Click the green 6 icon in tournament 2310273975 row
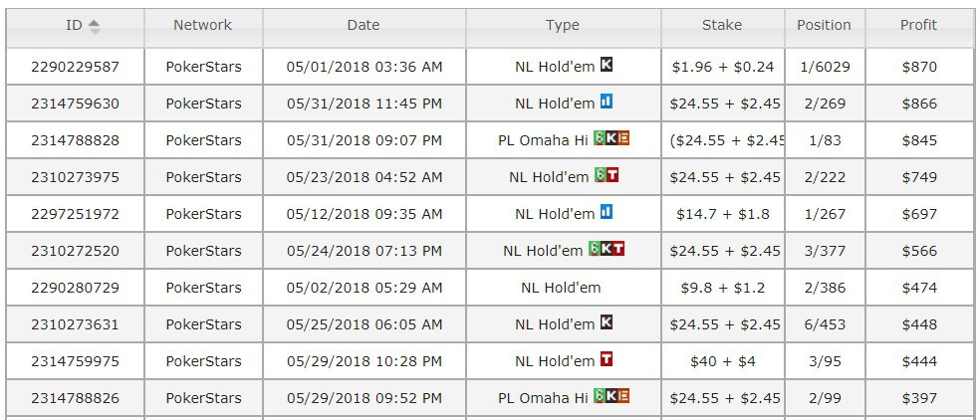Screen dimensions: 980x420 (x=600, y=176)
